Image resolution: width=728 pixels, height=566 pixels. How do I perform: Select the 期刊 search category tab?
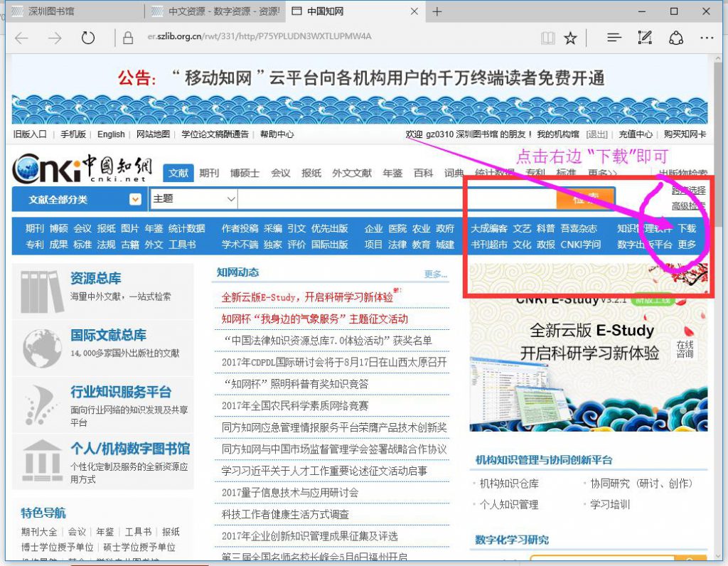coord(209,173)
